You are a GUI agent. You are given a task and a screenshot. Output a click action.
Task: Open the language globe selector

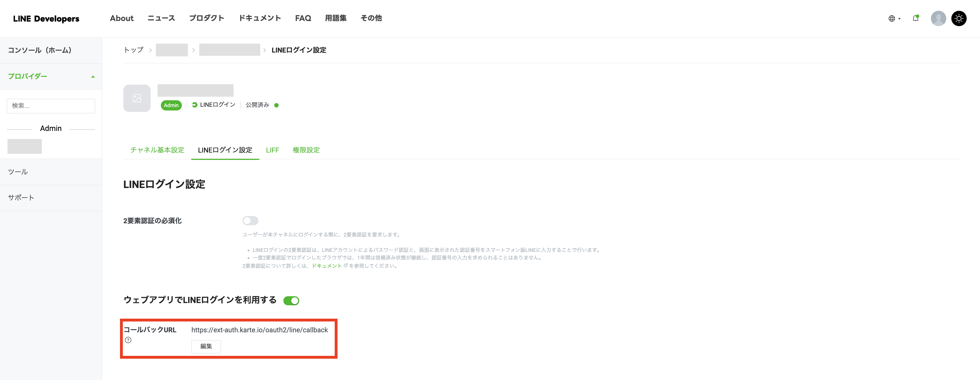click(894, 19)
